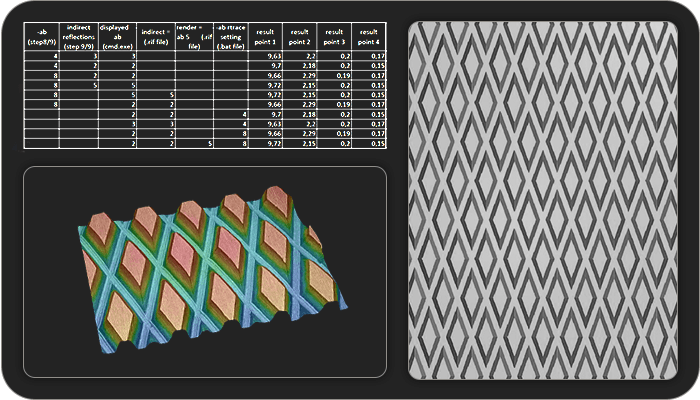The height and width of the screenshot is (400, 700).
Task: Click '9,63' in the row with rtrace setting 4
Action: click(x=274, y=124)
